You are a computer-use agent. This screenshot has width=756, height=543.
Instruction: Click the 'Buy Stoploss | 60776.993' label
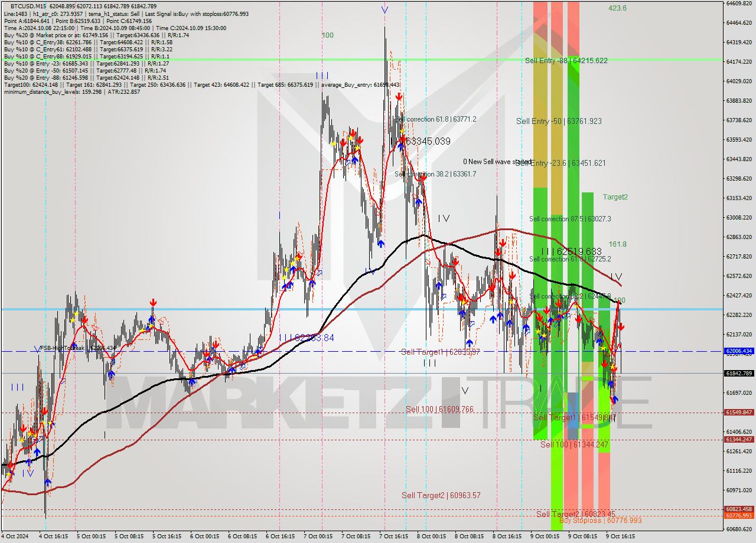click(x=600, y=520)
